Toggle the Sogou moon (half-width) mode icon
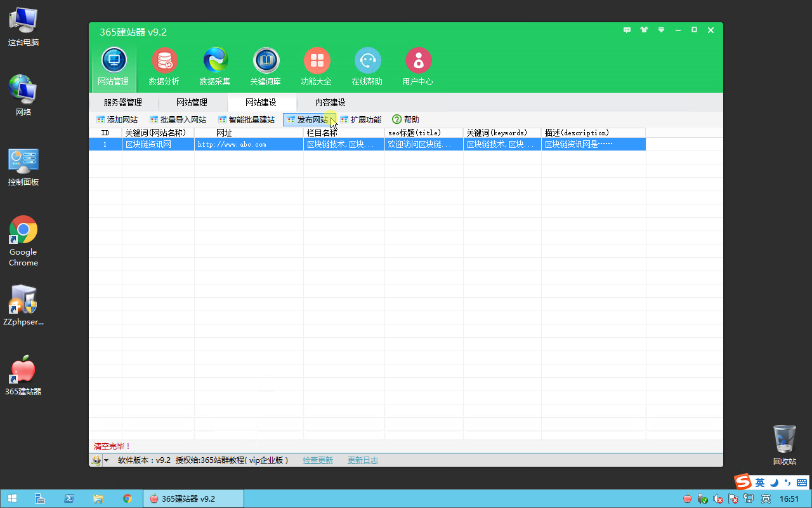 (774, 483)
